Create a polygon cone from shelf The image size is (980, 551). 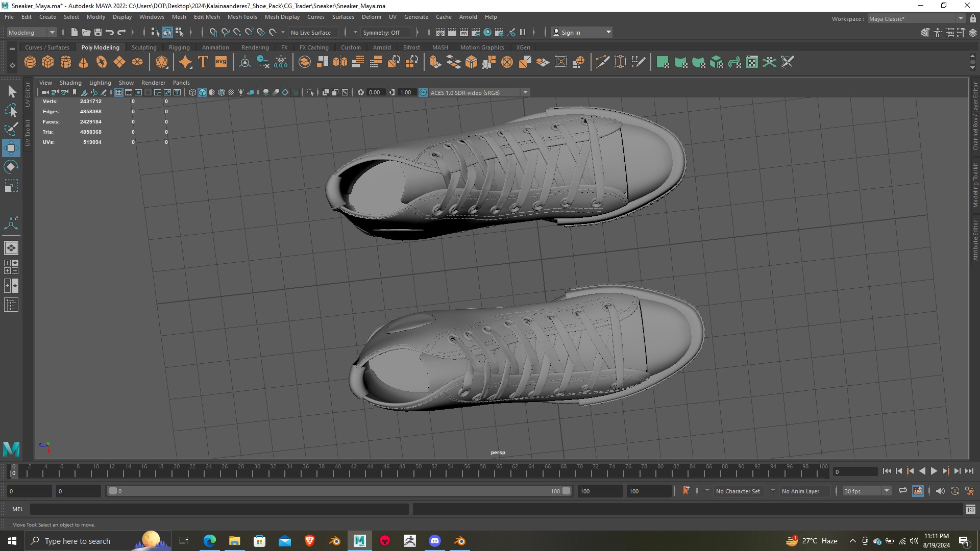pos(84,62)
